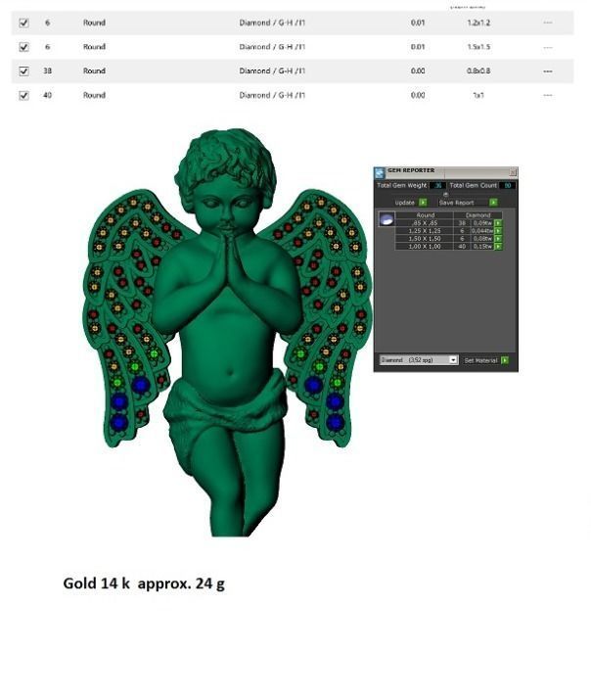This screenshot has width=591, height=700.
Task: Open more options for 0.8x0.8 row
Action: (548, 71)
